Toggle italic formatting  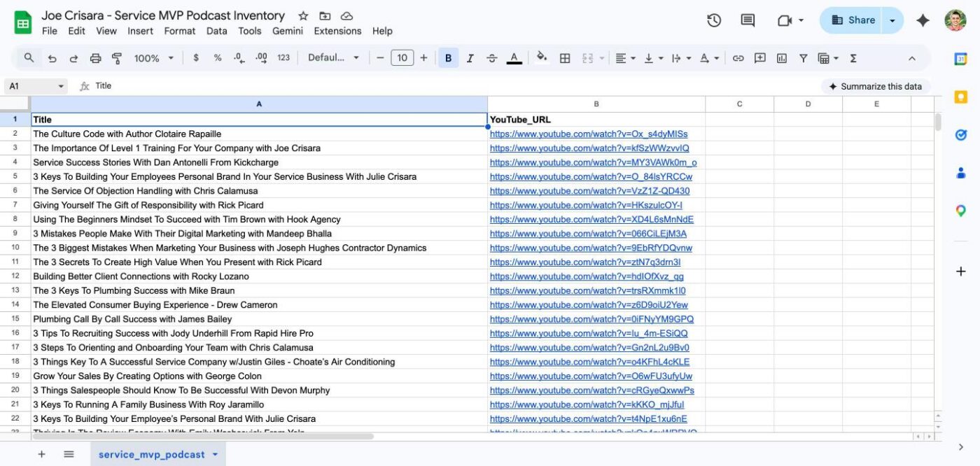coord(470,57)
